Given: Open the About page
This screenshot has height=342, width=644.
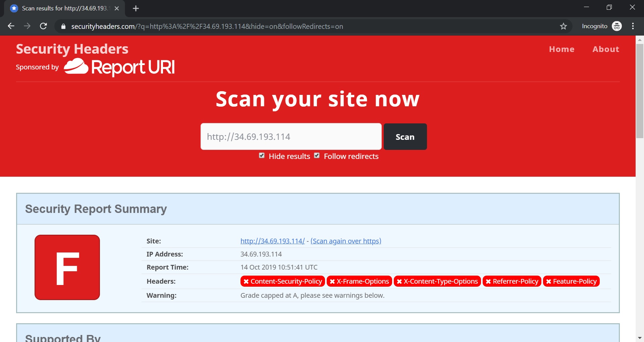Looking at the screenshot, I should pyautogui.click(x=605, y=49).
